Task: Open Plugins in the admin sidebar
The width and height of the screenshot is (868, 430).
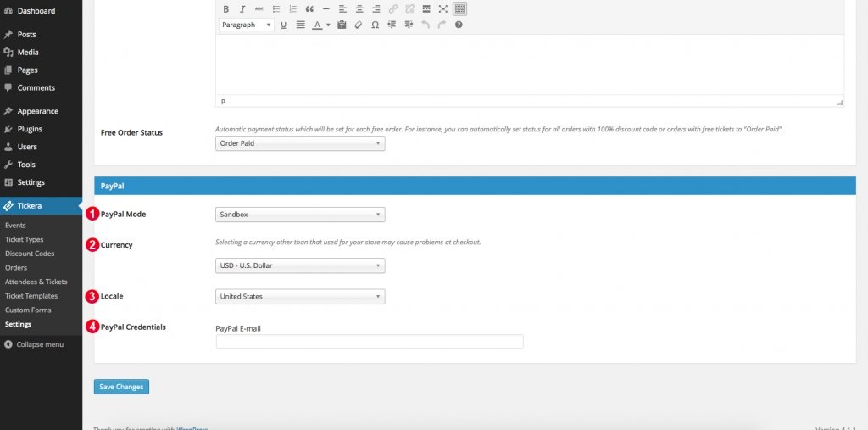Action: [30, 129]
